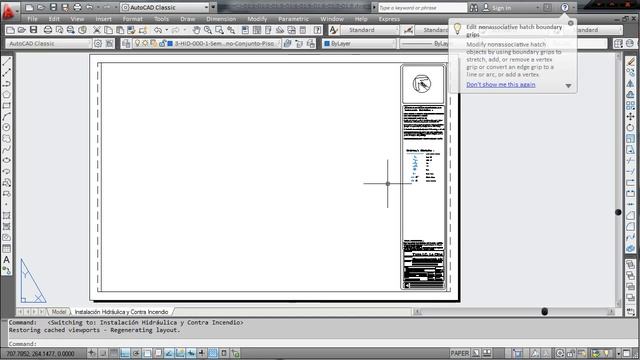
Task: Open the undo history dropdown arrow
Action: (x=166, y=30)
